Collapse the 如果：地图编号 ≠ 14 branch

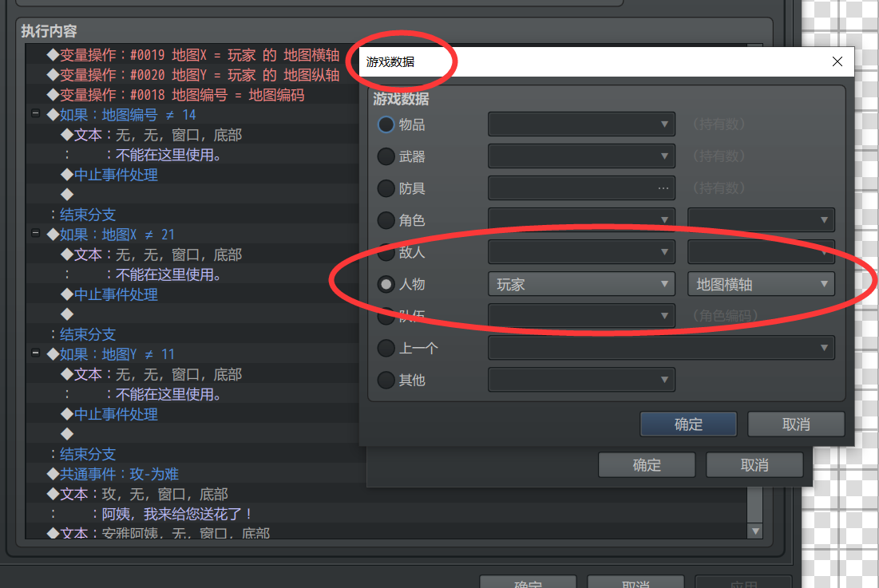pyautogui.click(x=35, y=113)
